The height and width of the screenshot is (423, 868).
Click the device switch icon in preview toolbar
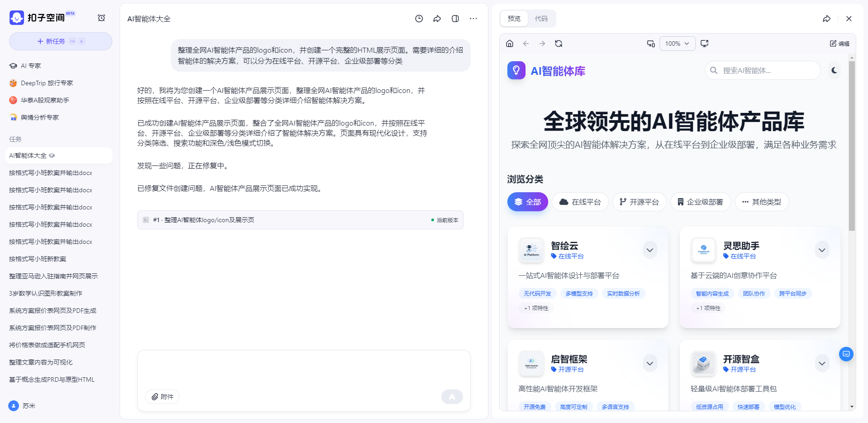(x=651, y=44)
